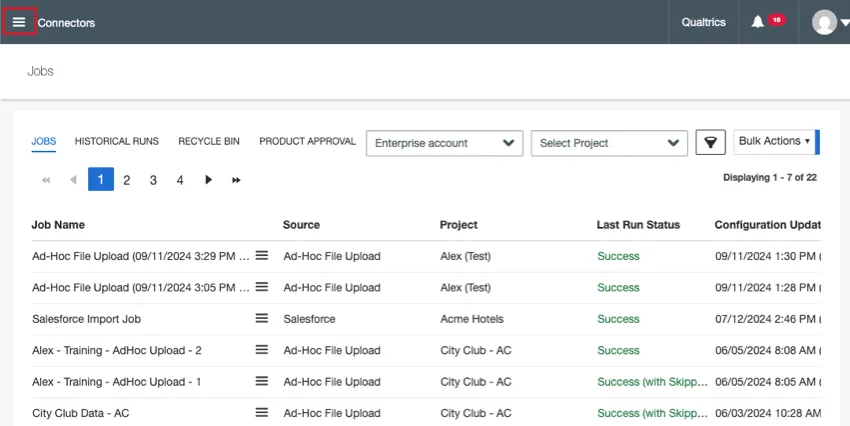Open the notifications bell

758,22
